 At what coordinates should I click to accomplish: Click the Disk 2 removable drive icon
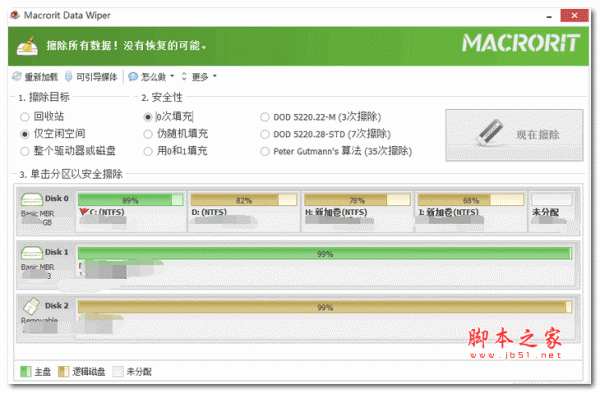pyautogui.click(x=31, y=306)
